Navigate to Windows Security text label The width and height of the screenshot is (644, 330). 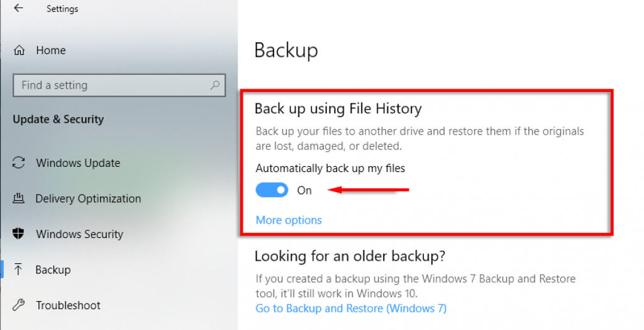[79, 234]
